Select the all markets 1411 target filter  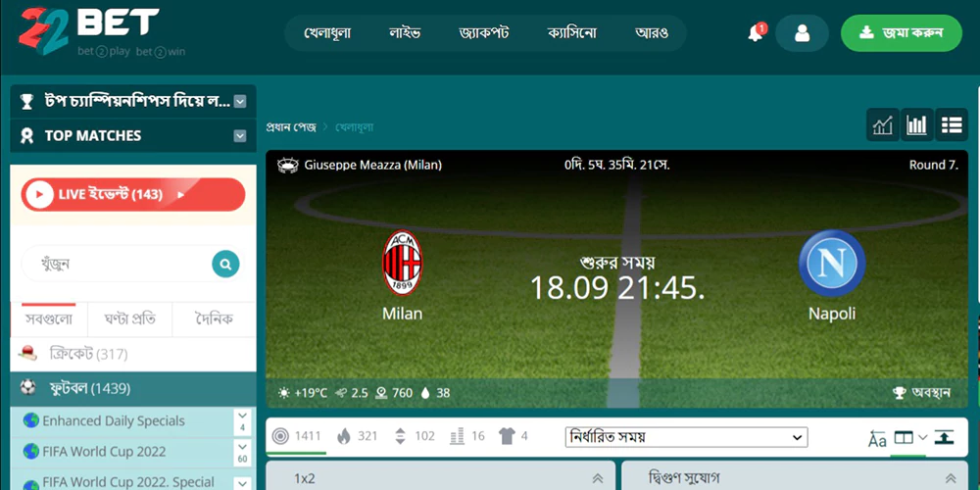tap(296, 436)
